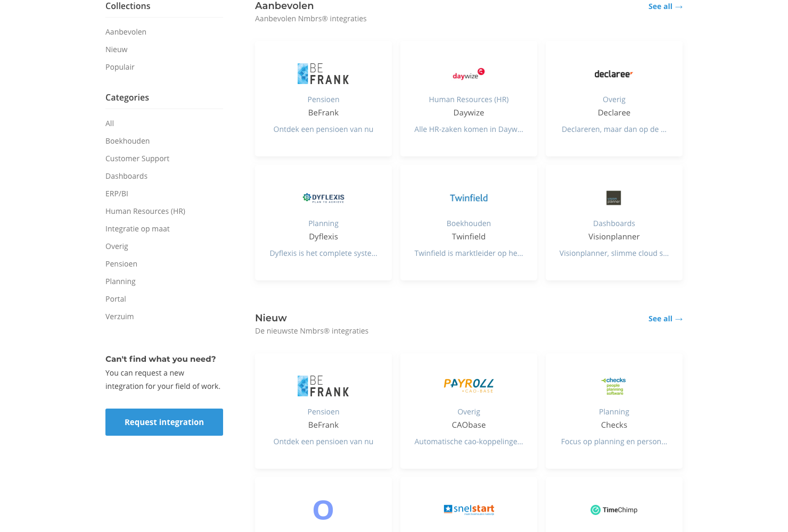Click 'Alle HR-zaken komen in Dayw...' description

469,129
